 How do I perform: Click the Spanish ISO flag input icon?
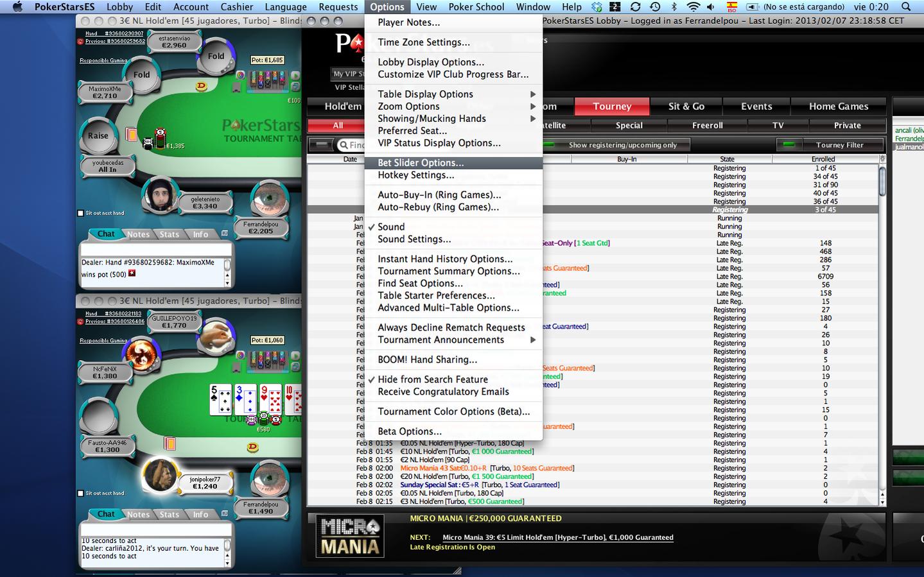coord(731,7)
